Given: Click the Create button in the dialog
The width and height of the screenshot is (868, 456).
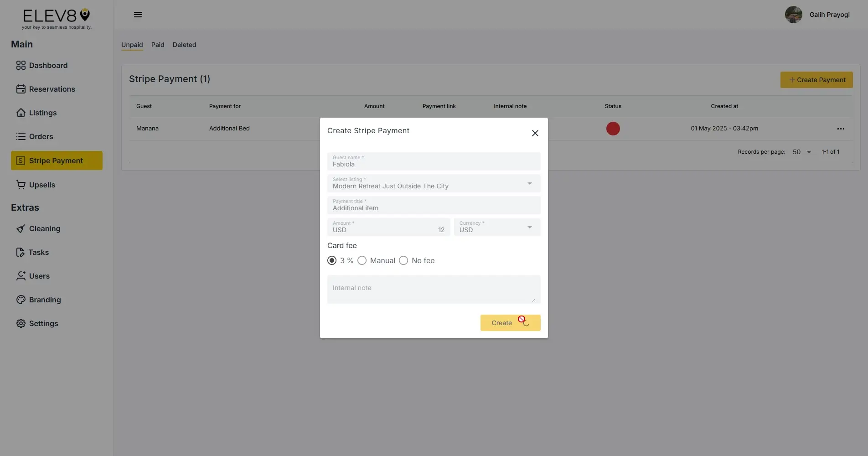Looking at the screenshot, I should pyautogui.click(x=510, y=322).
